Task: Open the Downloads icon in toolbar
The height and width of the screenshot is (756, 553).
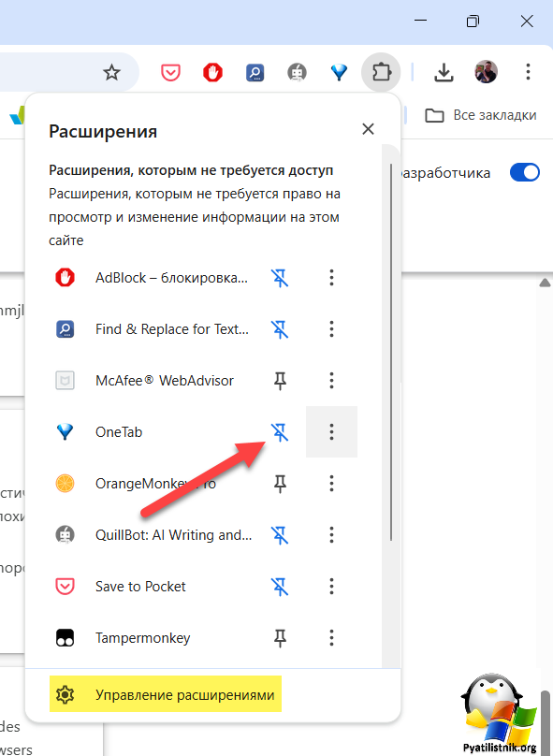Action: coord(444,73)
